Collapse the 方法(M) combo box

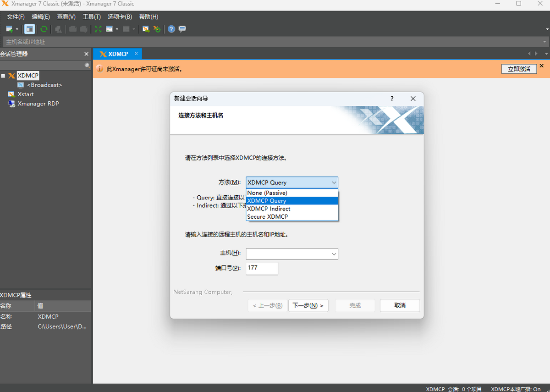[x=334, y=182]
